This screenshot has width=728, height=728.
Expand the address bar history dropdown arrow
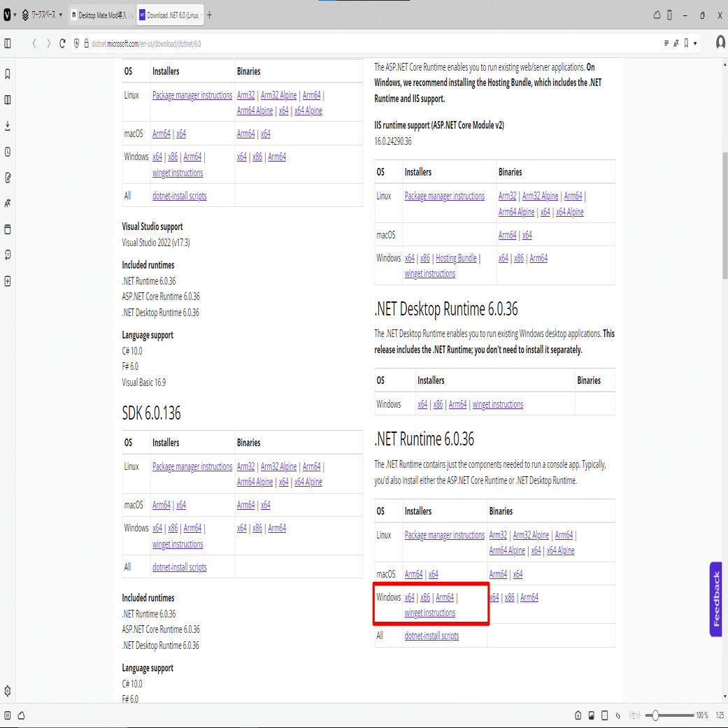tap(695, 43)
